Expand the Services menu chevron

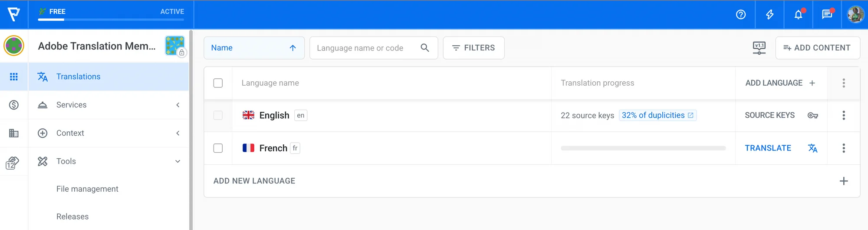click(x=178, y=105)
